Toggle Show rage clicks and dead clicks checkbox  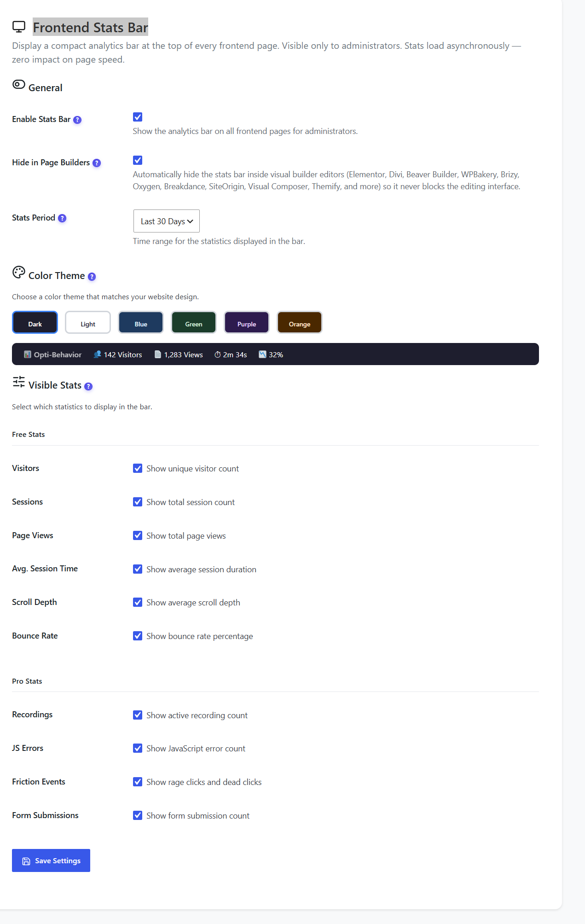pyautogui.click(x=138, y=782)
